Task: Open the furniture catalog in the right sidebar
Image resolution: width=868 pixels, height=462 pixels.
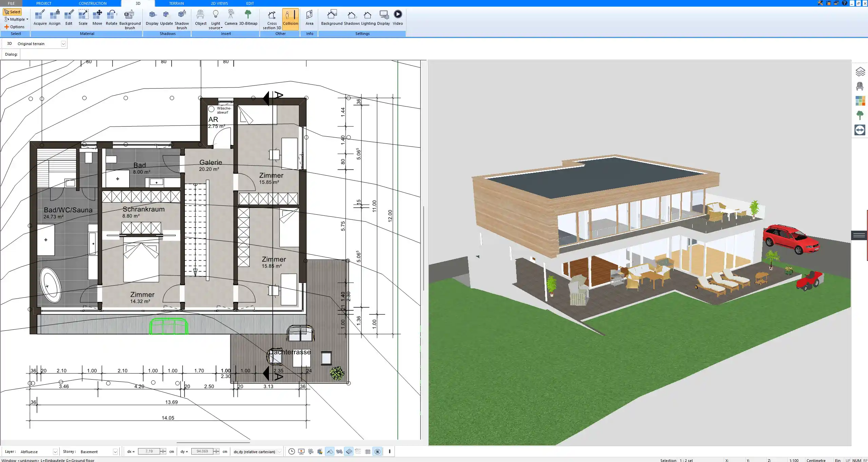Action: (x=861, y=86)
